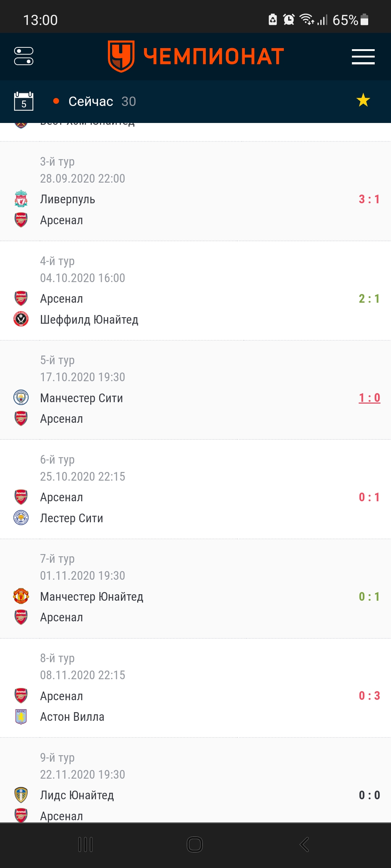Tap the Aston Villa club crest
Viewport: 391px width, 868px height.
pyautogui.click(x=21, y=716)
